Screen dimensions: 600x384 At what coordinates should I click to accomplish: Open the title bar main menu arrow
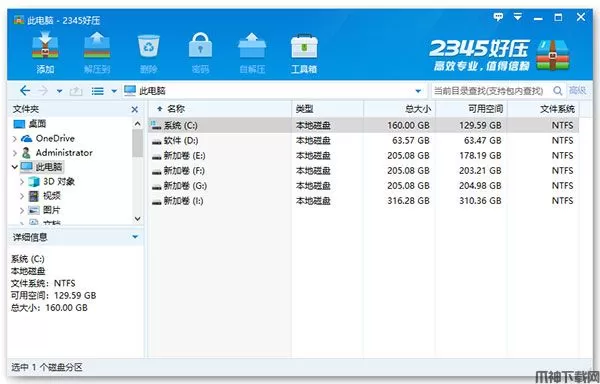(518, 17)
